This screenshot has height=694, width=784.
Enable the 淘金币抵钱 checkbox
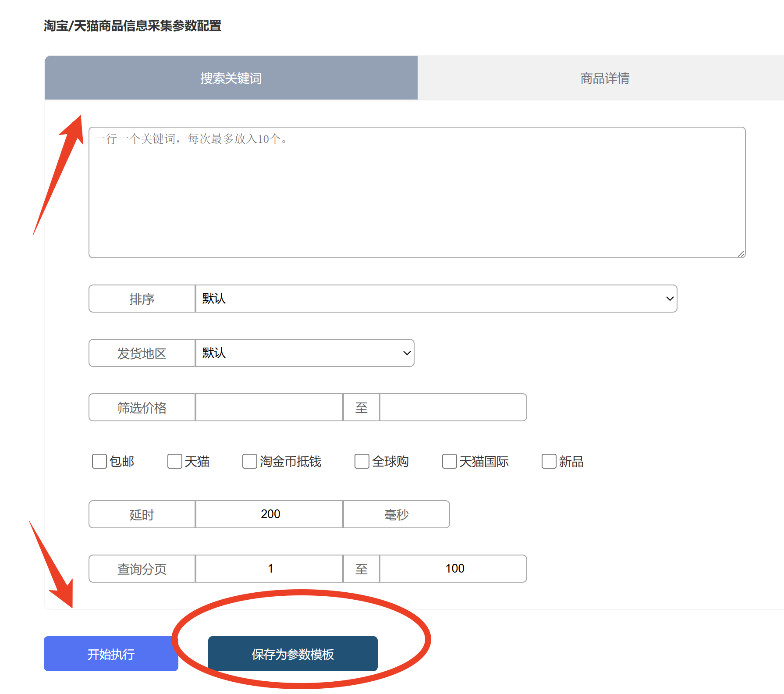click(250, 461)
